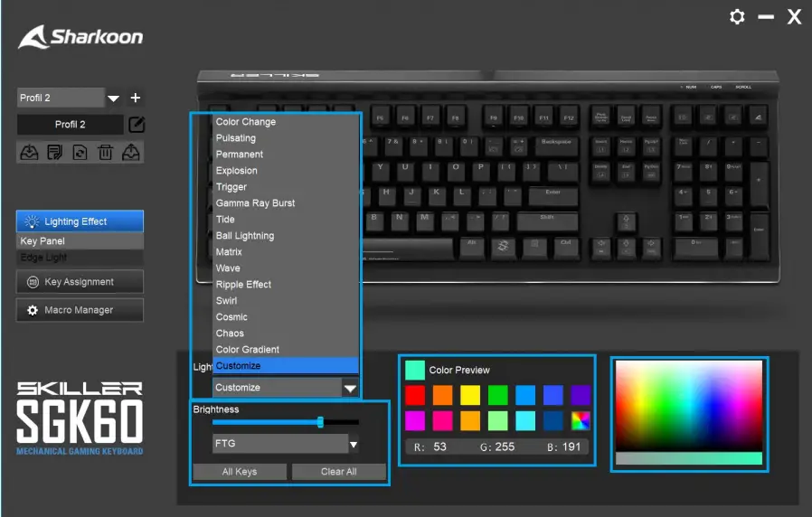Click the Lighting Effect bulb icon
The height and width of the screenshot is (517, 812).
pos(32,221)
